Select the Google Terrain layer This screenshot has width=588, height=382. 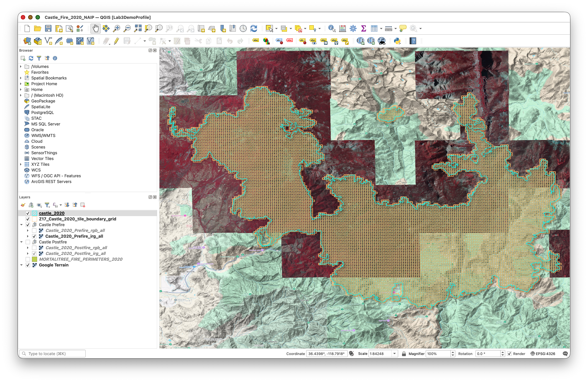[x=54, y=265]
